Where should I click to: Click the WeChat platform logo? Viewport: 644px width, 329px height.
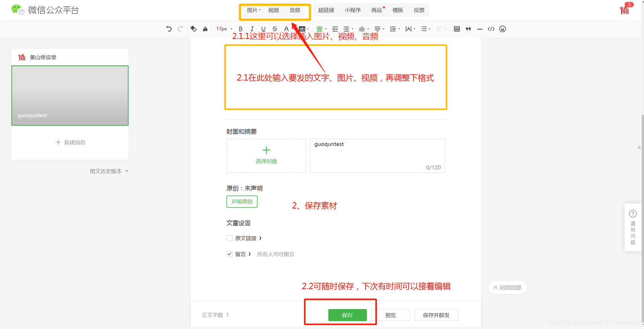coord(45,10)
